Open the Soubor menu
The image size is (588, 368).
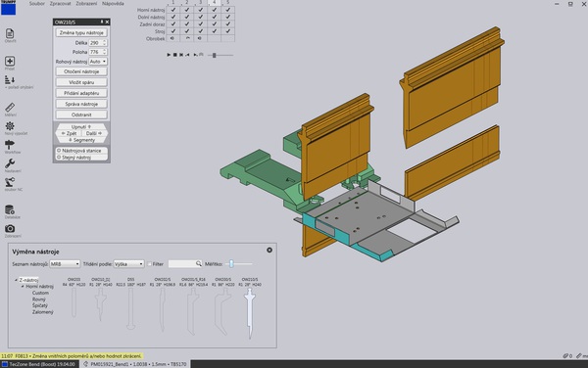37,3
